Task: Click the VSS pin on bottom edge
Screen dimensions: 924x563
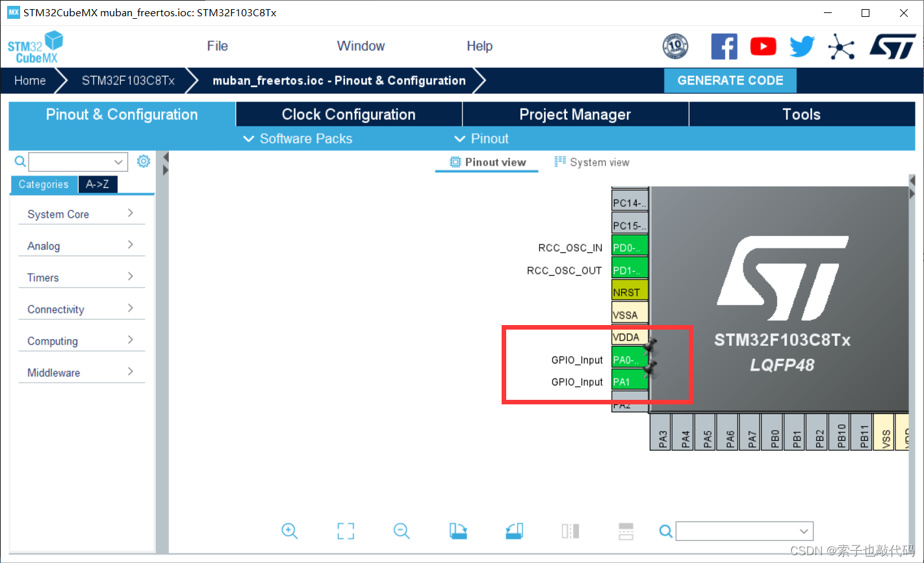Action: (885, 432)
